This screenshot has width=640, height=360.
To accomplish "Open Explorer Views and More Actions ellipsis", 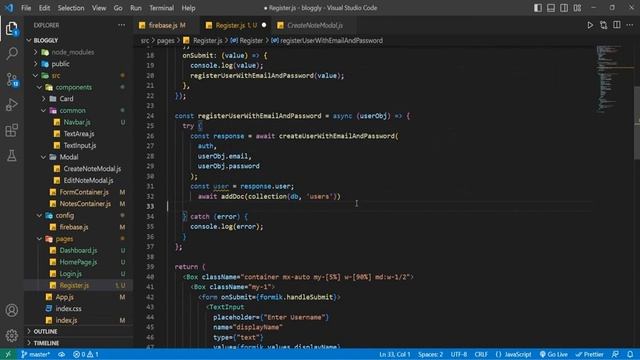I will click(x=122, y=25).
